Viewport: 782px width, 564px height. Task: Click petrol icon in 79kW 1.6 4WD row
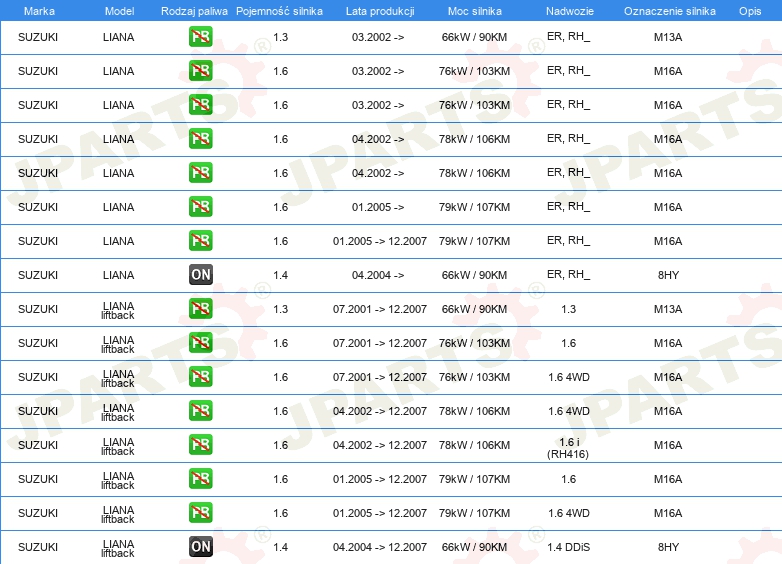click(x=200, y=513)
